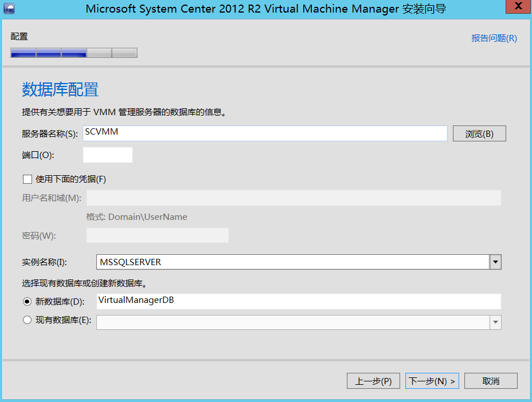The image size is (532, 402).
Task: Click the 提供有关想要用于 VMM 管理服务器 description text
Action: click(124, 112)
